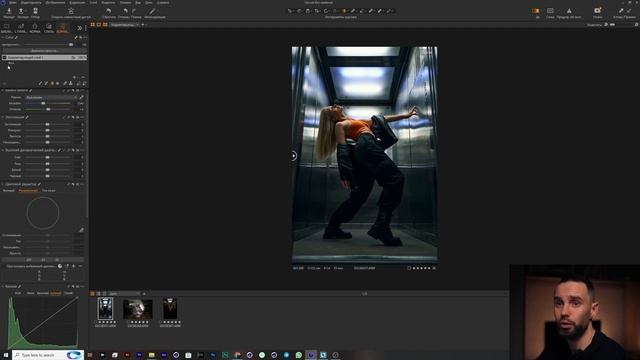This screenshot has width=640, height=360.
Task: Click the Exposure slider handle in the Exposure tool
Action: tap(47, 124)
